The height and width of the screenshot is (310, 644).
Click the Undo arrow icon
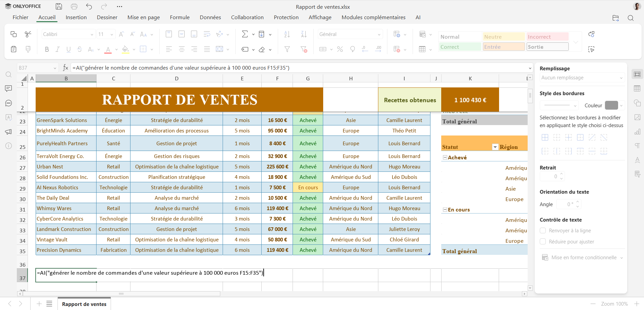(x=89, y=6)
